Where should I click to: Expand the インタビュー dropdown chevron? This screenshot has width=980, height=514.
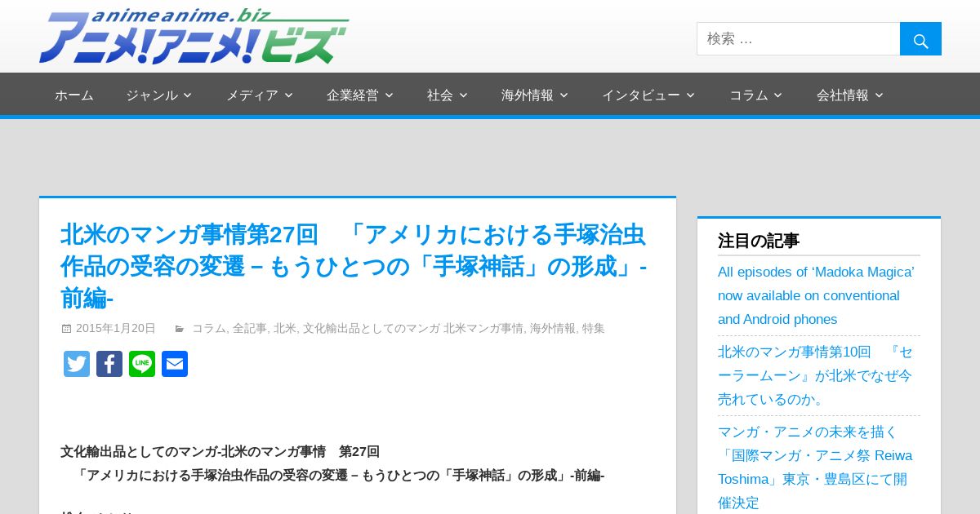coord(690,95)
